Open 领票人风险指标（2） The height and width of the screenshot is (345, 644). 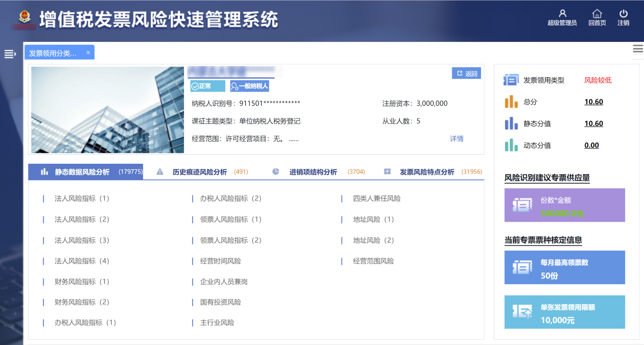[x=231, y=240]
